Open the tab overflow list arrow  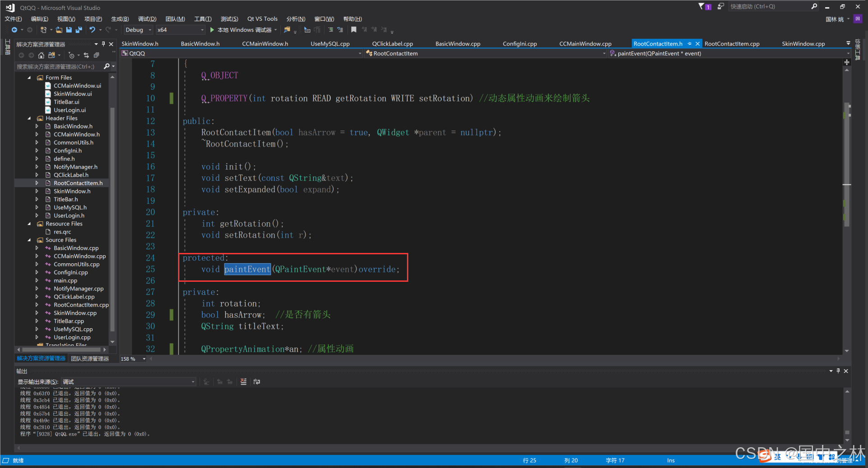coord(848,43)
